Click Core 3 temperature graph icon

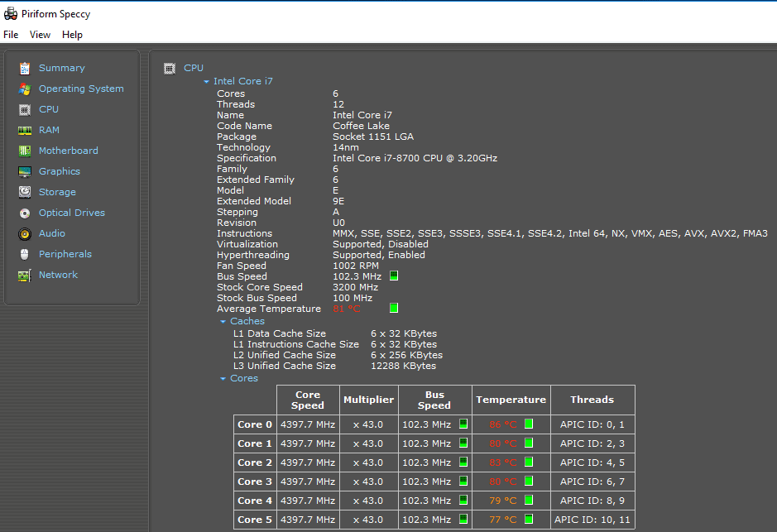(529, 481)
